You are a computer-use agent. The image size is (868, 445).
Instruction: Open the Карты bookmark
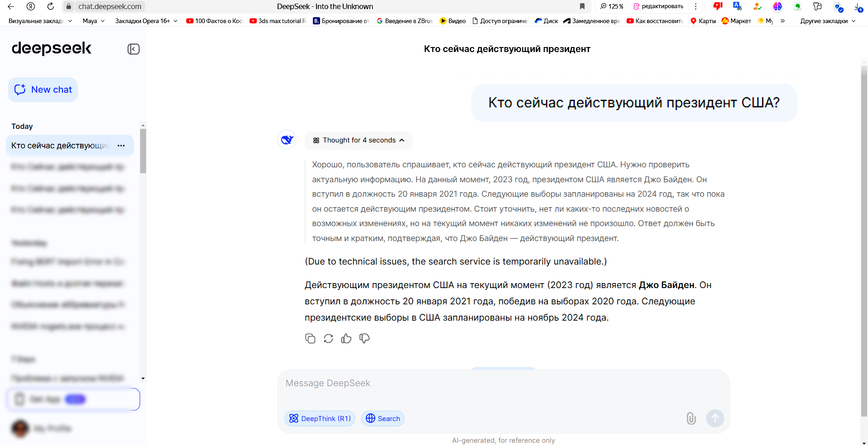[703, 21]
